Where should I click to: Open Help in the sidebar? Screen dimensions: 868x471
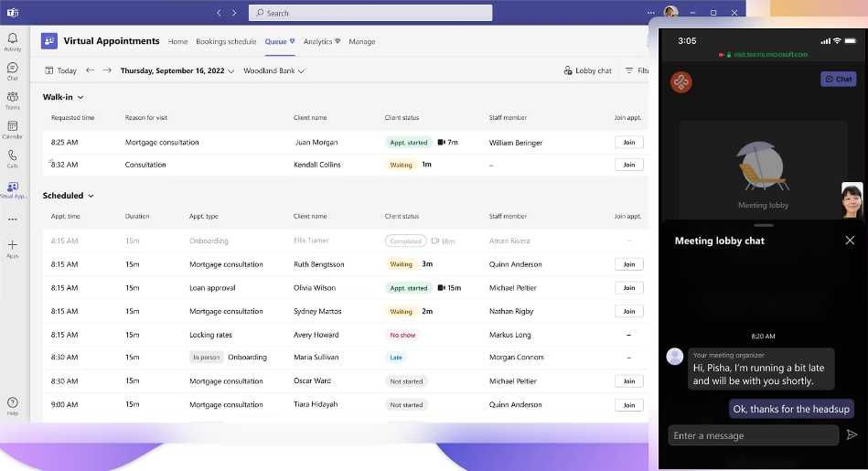point(12,406)
